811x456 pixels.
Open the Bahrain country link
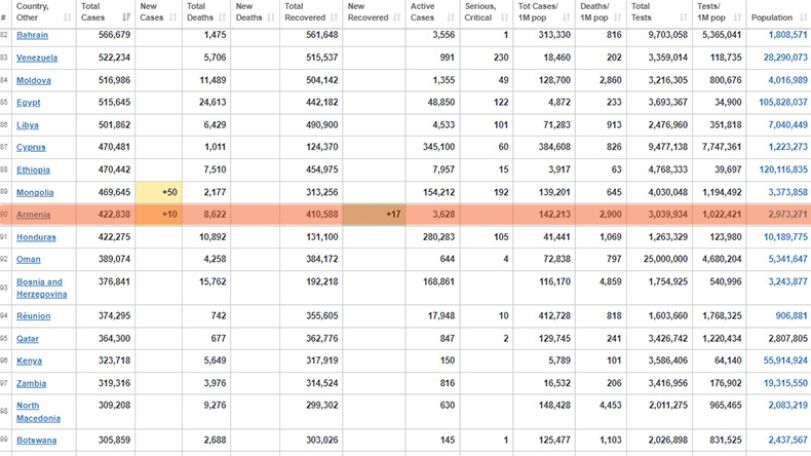(x=32, y=35)
